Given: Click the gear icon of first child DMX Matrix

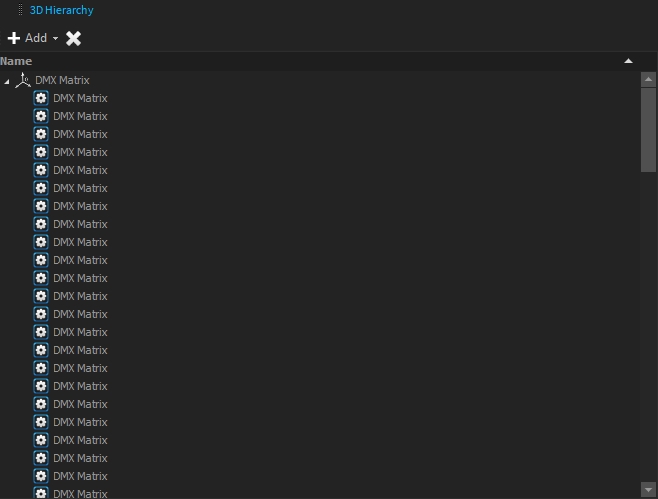Looking at the screenshot, I should click(41, 98).
